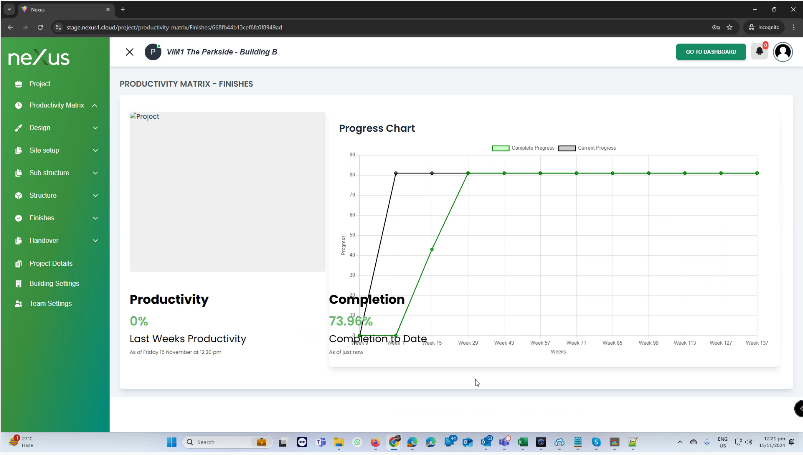This screenshot has height=455, width=803.
Task: Click the Building Settings bookmark icon
Action: (x=19, y=284)
